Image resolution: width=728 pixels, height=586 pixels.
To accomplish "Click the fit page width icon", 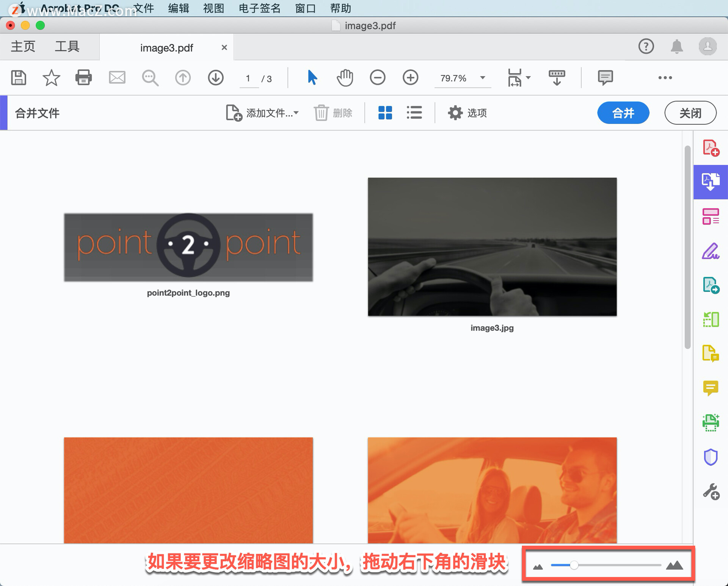I will tap(515, 78).
